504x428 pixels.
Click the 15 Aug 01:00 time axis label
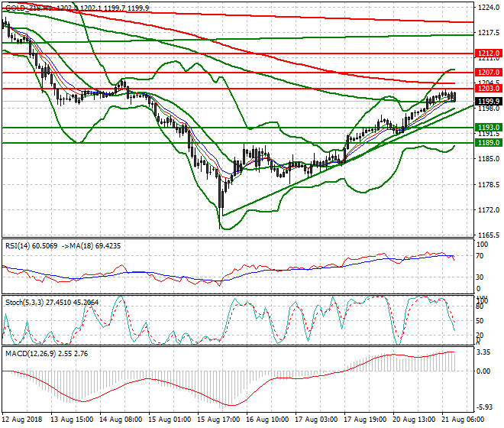click(x=170, y=420)
